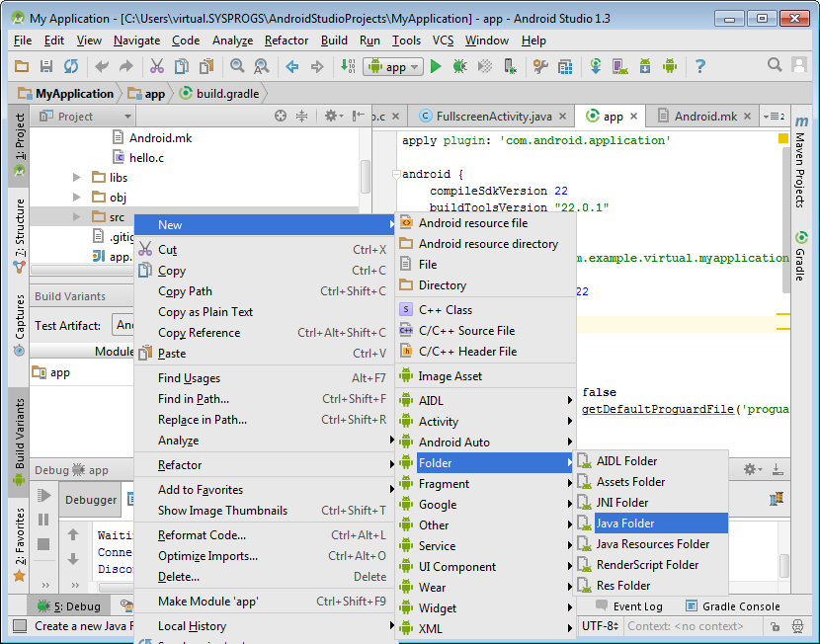Expand the src folder node

coord(76,216)
